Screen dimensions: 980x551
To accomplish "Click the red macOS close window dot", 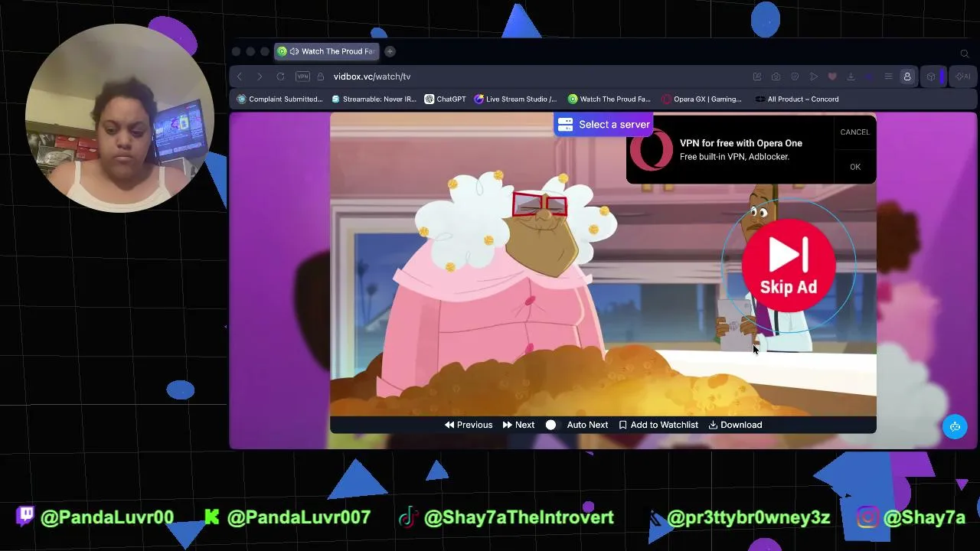I will (237, 52).
